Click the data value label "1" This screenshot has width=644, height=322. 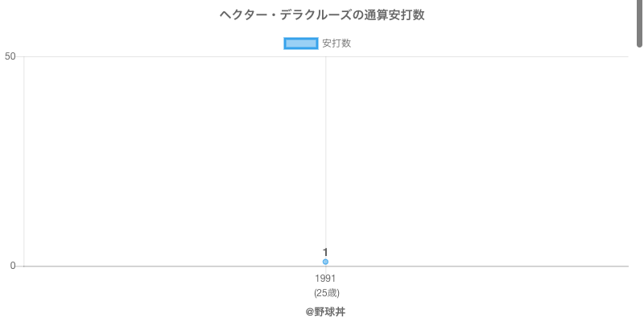[325, 252]
